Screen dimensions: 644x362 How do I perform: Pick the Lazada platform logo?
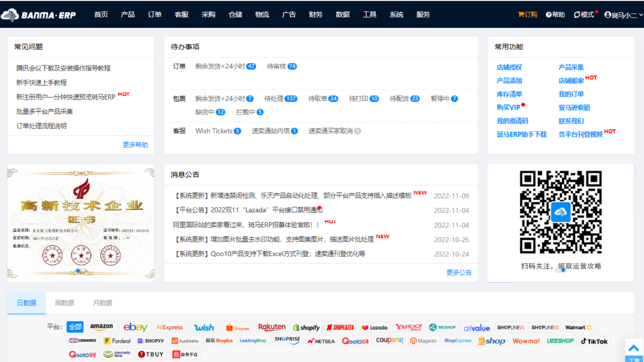point(374,327)
